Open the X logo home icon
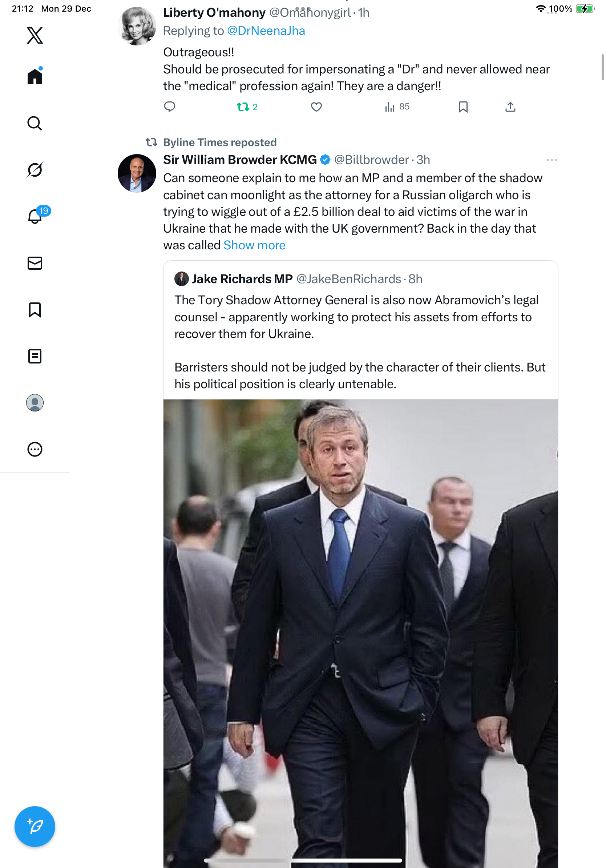Screen dimensions: 606x868 click(x=35, y=35)
